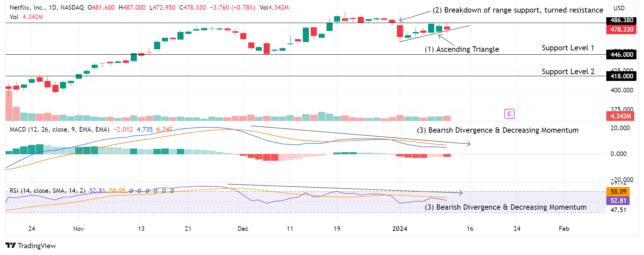Select the Bearish Divergence text in the RSI pane
The height and width of the screenshot is (255, 644).
pos(506,207)
